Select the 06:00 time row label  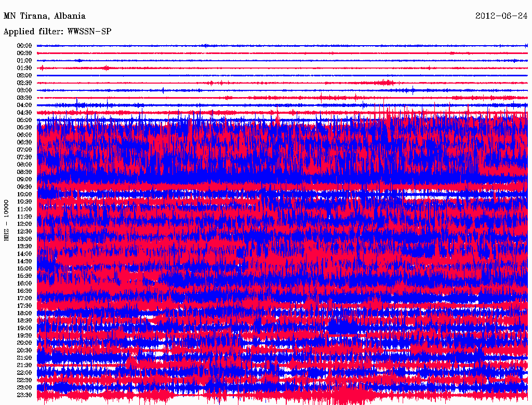(x=24, y=135)
